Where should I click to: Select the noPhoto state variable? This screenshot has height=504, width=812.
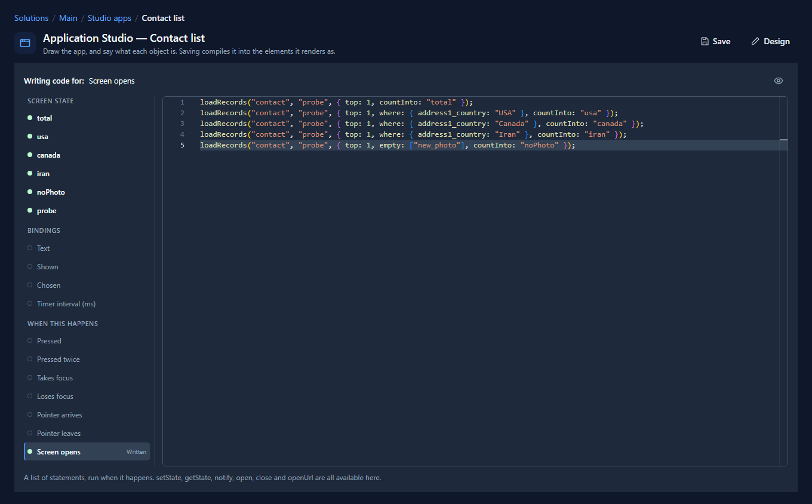(87, 192)
